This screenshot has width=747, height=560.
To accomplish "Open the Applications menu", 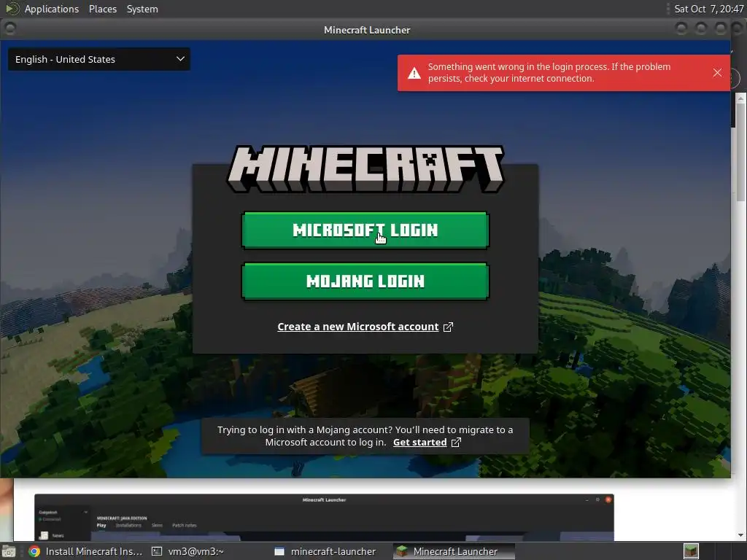I will pos(52,9).
